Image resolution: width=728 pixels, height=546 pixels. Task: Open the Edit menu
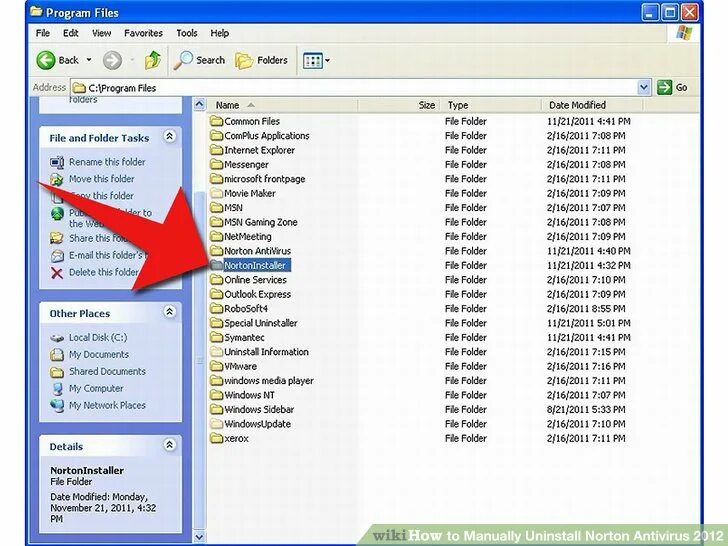tap(71, 33)
